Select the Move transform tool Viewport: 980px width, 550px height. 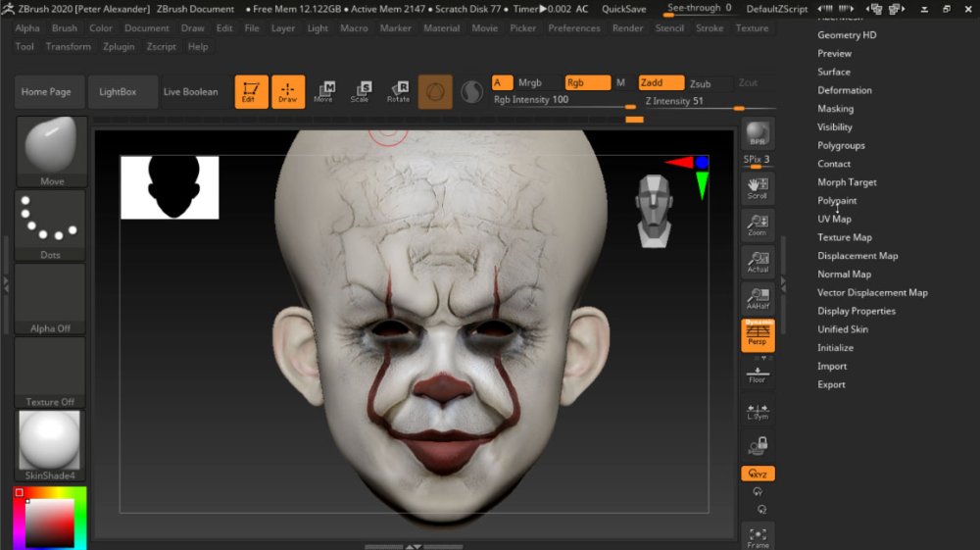[x=323, y=92]
